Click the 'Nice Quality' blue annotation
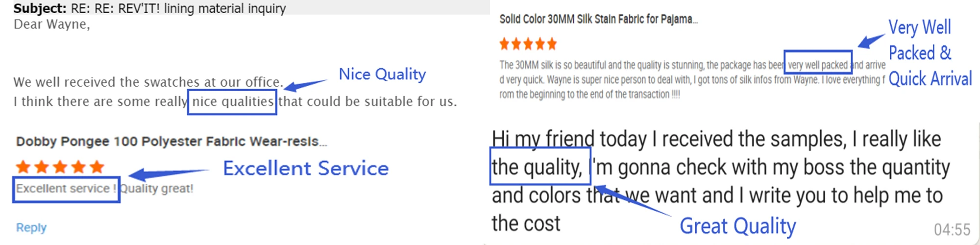Viewport: 980px width, 245px height. 382,74
